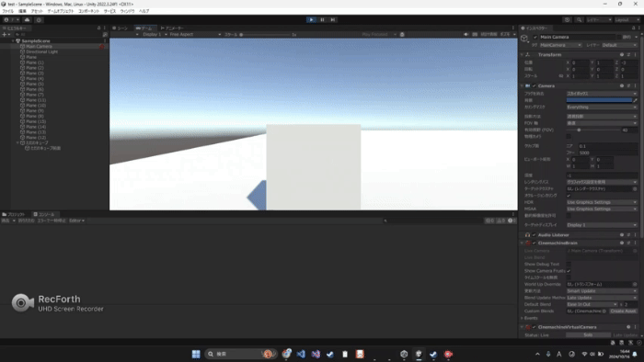Switch to the Scene tab
This screenshot has width=644, height=362.
(121, 28)
